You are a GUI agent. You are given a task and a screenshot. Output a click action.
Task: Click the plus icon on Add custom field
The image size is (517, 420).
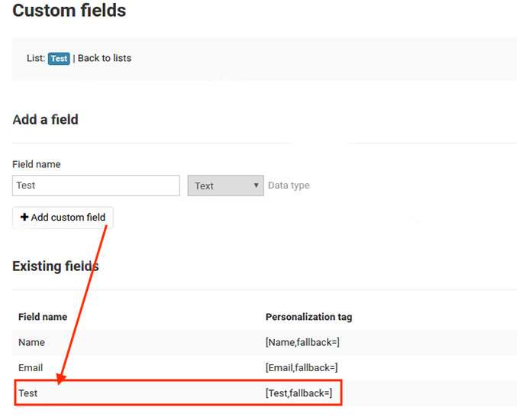pyautogui.click(x=24, y=217)
